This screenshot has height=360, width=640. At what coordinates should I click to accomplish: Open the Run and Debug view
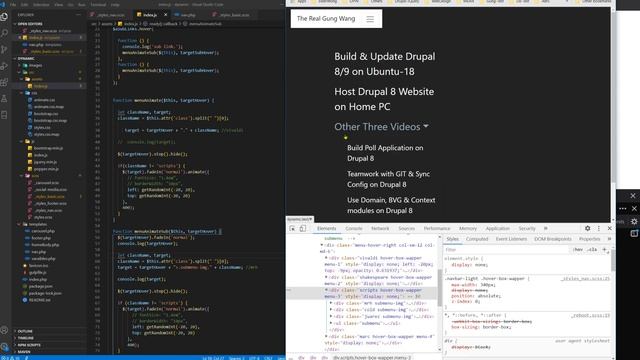point(4,66)
